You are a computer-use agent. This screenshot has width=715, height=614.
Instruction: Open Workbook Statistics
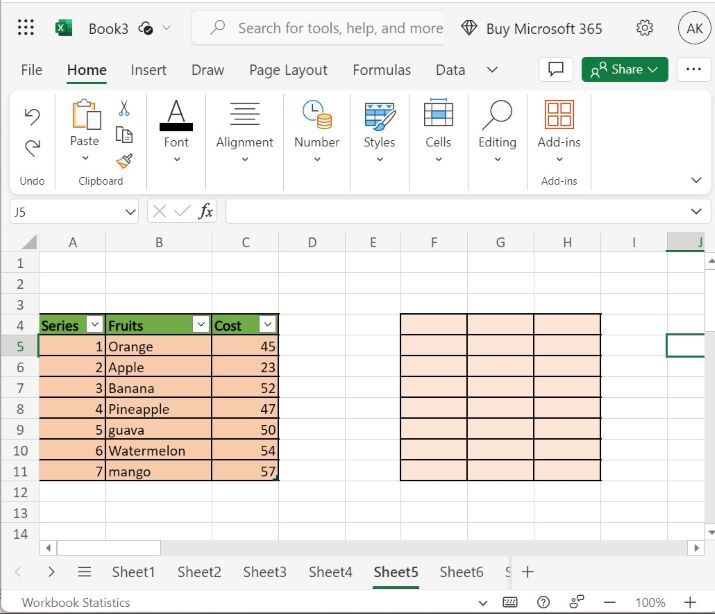76,603
